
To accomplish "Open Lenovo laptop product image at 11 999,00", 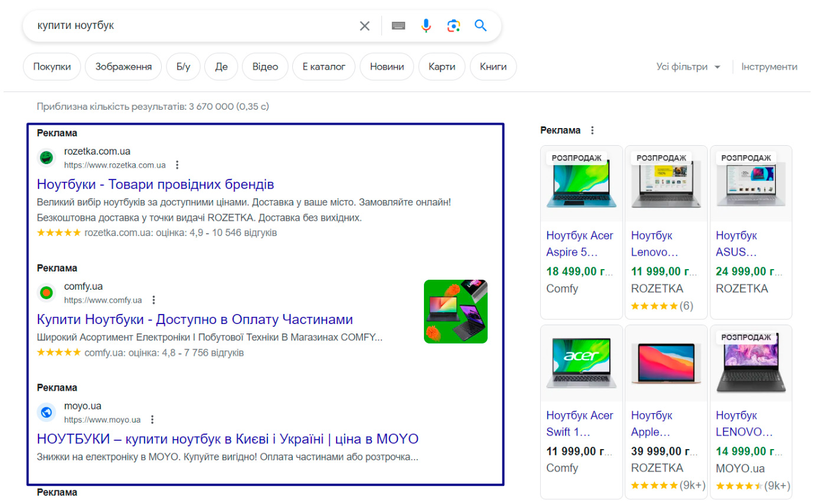I will click(666, 184).
